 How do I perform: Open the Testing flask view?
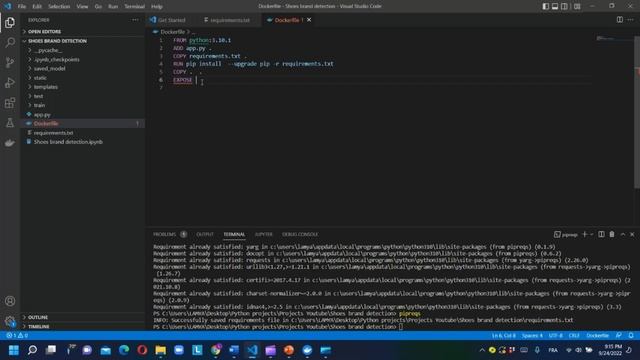pyautogui.click(x=10, y=122)
